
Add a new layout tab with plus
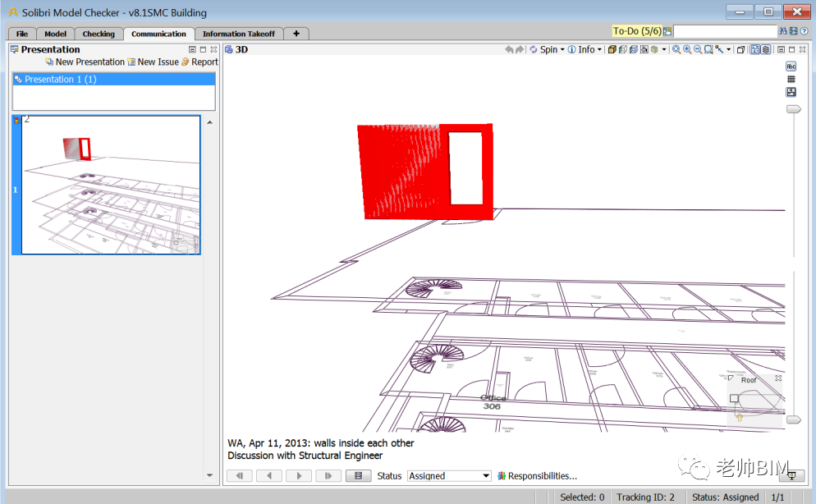click(296, 34)
